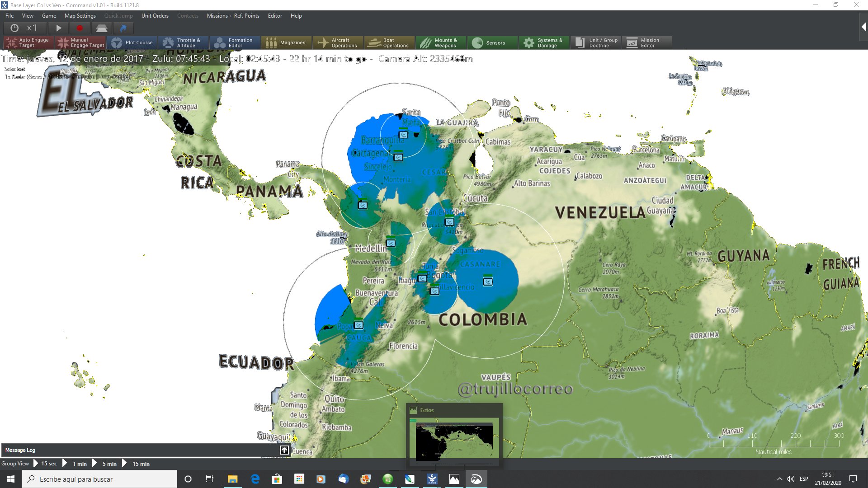Viewport: 868px width, 488px height.
Task: Open the Mission Editor
Action: [x=647, y=42]
